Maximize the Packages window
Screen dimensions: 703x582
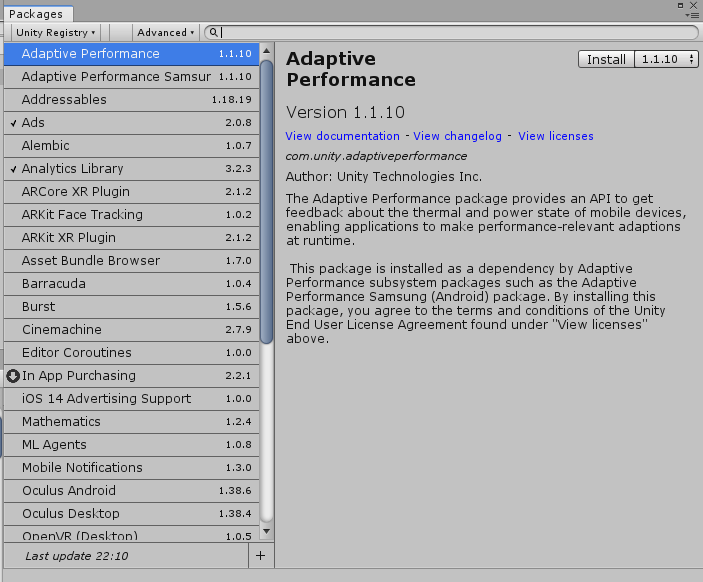681,5
